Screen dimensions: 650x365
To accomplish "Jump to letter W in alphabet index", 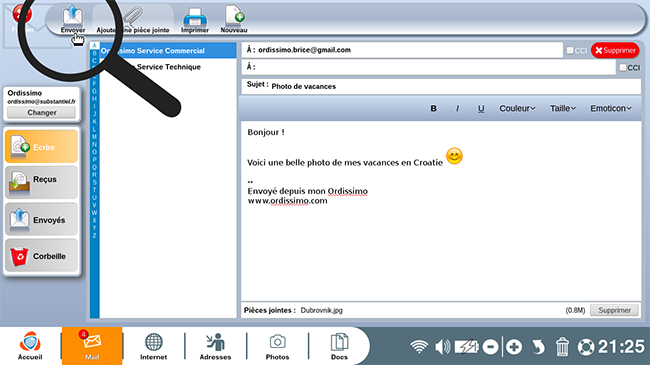I will [95, 213].
